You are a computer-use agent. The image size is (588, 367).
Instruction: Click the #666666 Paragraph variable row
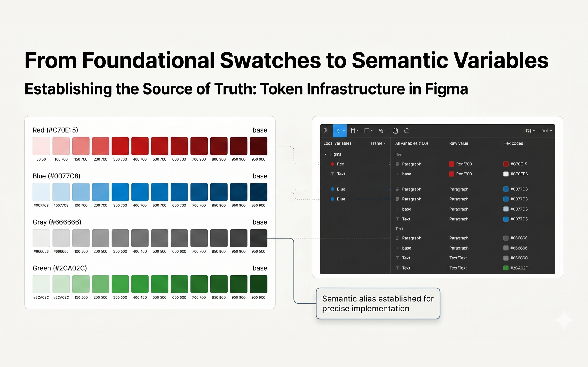(411, 238)
